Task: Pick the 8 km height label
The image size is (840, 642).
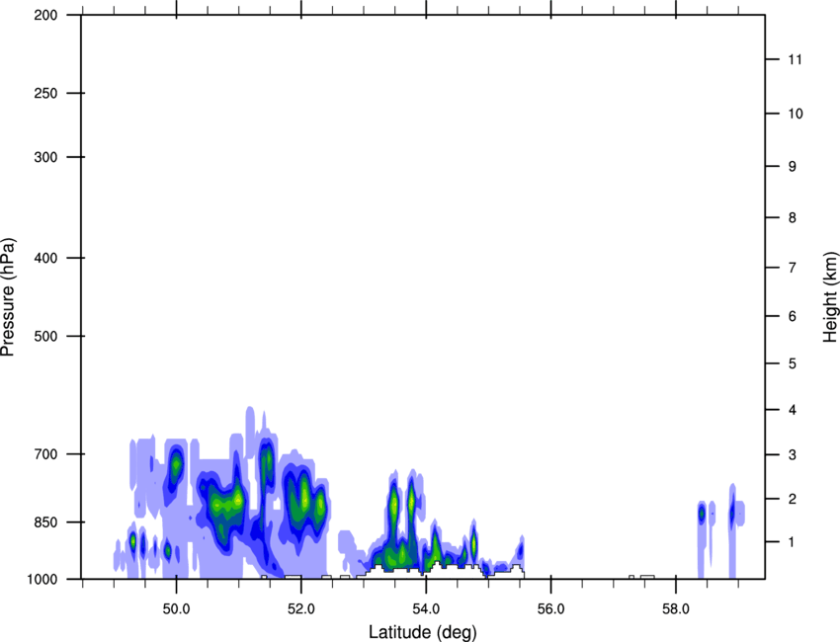Action: click(793, 217)
